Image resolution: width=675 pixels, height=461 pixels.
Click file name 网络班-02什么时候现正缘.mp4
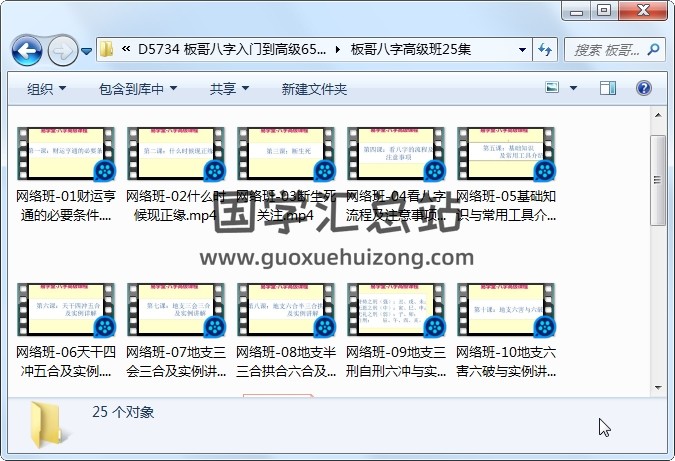(x=176, y=206)
